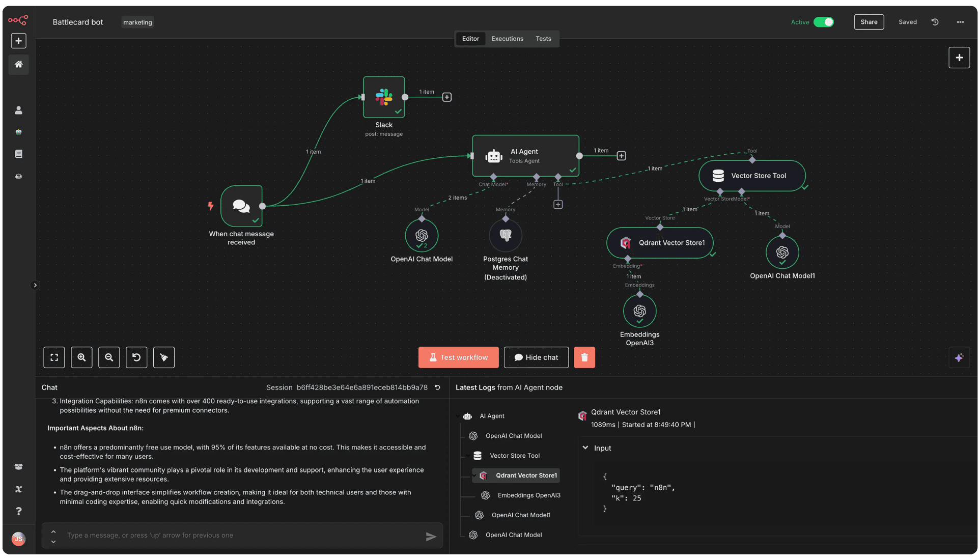Open the three-dot workflow options menu
The image size is (980, 560).
click(960, 22)
